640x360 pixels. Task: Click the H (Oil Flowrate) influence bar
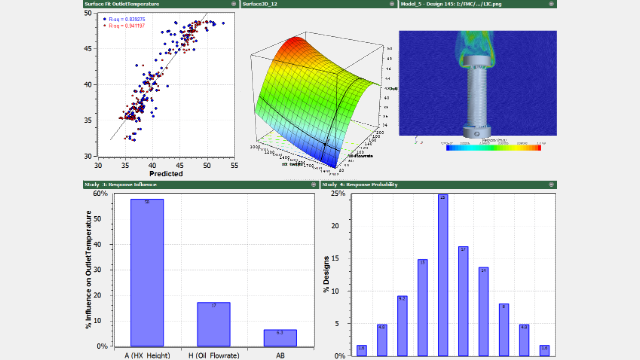213,324
